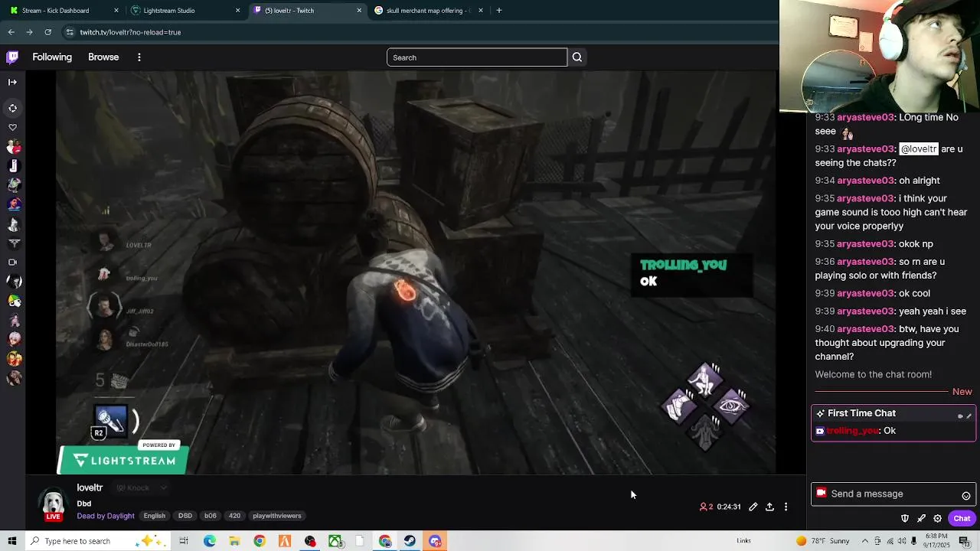Open the Twitch more options three-dot menu

pyautogui.click(x=139, y=57)
